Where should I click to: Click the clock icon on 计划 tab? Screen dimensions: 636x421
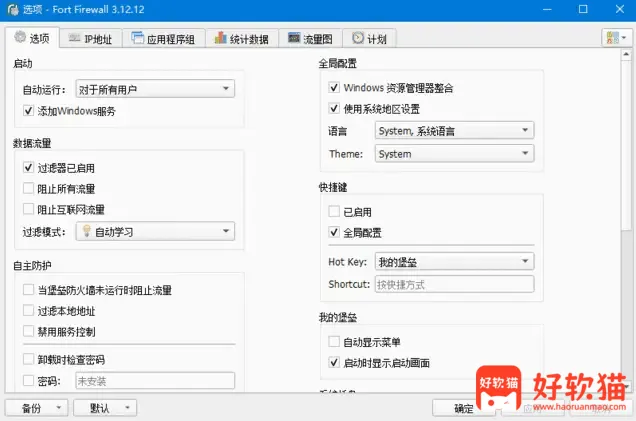point(358,38)
